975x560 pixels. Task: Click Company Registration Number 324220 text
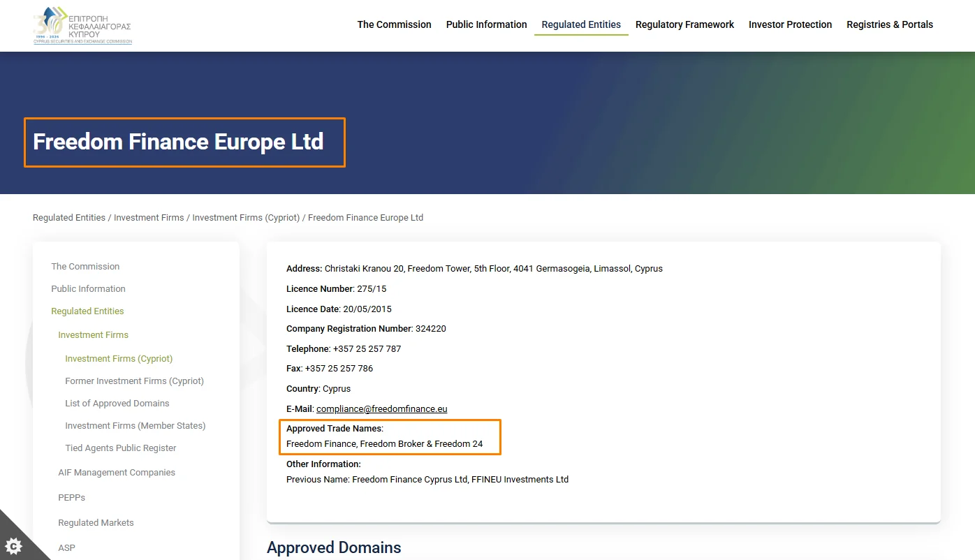(x=366, y=329)
